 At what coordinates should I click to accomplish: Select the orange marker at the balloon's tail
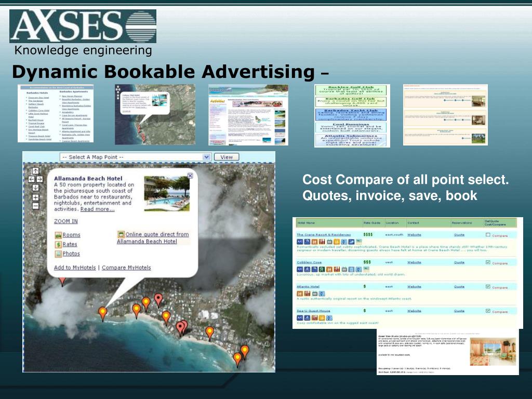tap(102, 313)
